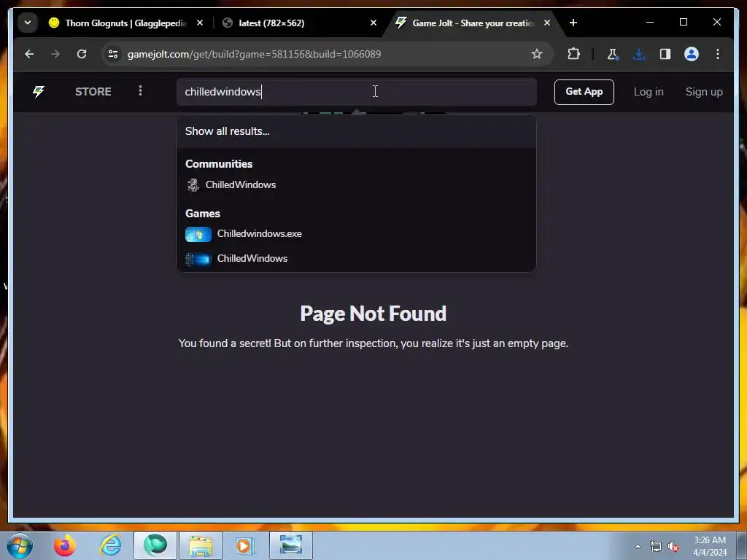Open a new tab with plus button

(x=573, y=23)
